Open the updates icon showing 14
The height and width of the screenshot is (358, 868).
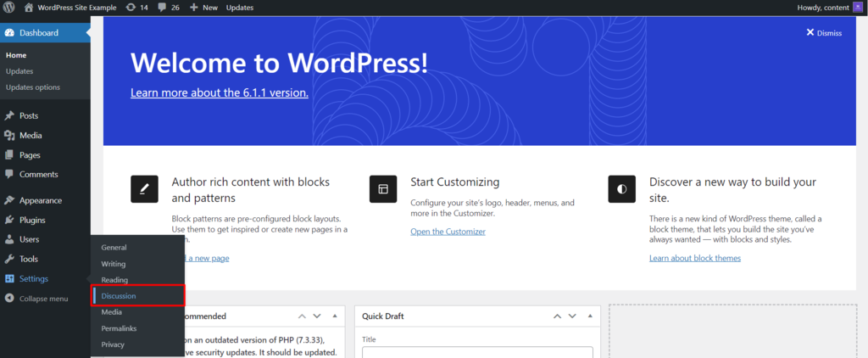(136, 8)
